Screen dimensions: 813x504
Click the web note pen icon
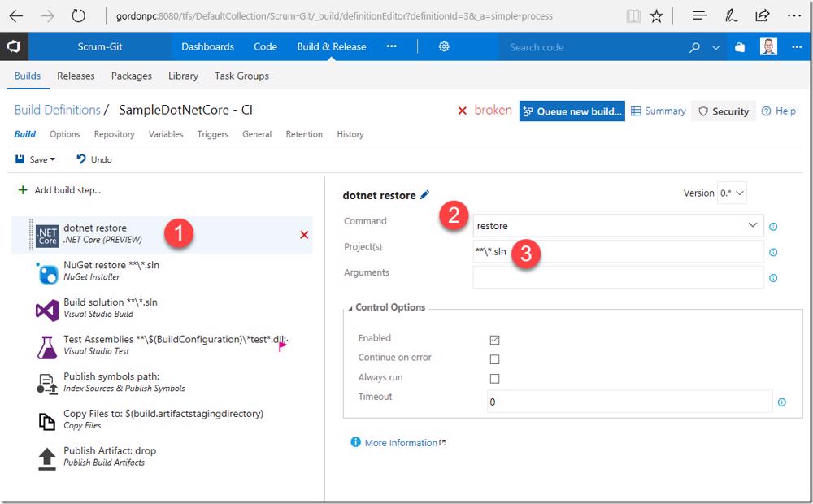tap(731, 16)
